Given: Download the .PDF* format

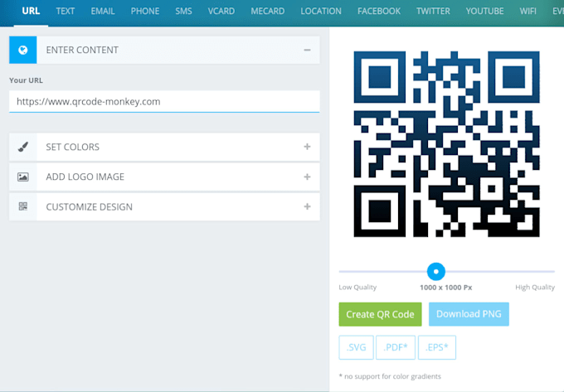Looking at the screenshot, I should click(x=396, y=347).
